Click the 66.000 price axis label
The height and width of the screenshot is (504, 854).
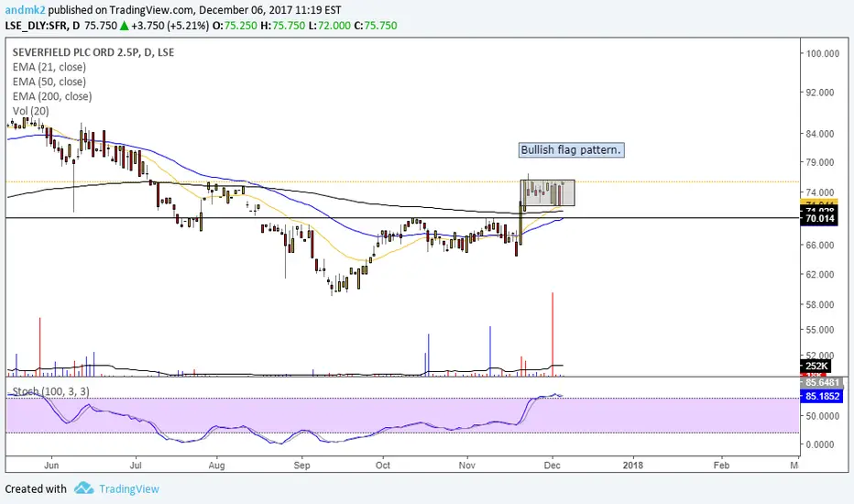point(820,246)
